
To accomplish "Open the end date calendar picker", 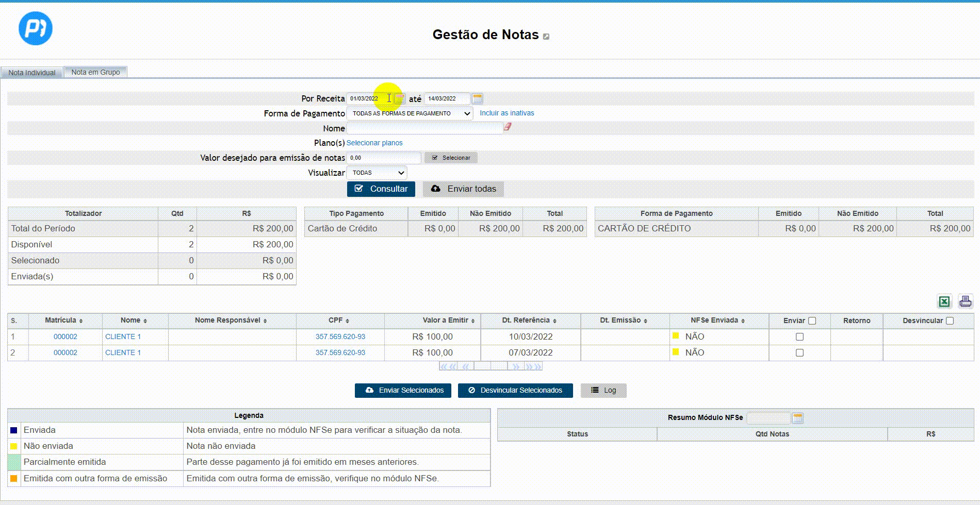I will click(x=477, y=98).
